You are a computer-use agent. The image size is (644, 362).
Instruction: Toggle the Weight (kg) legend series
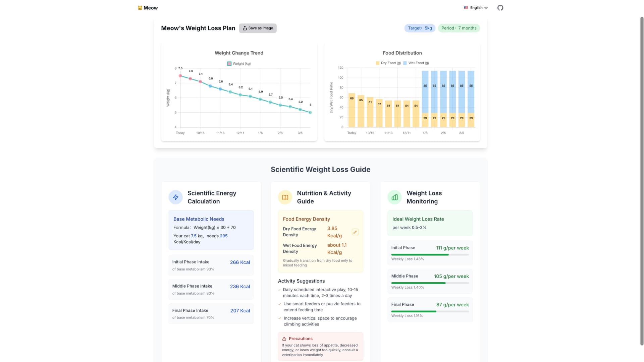point(238,64)
